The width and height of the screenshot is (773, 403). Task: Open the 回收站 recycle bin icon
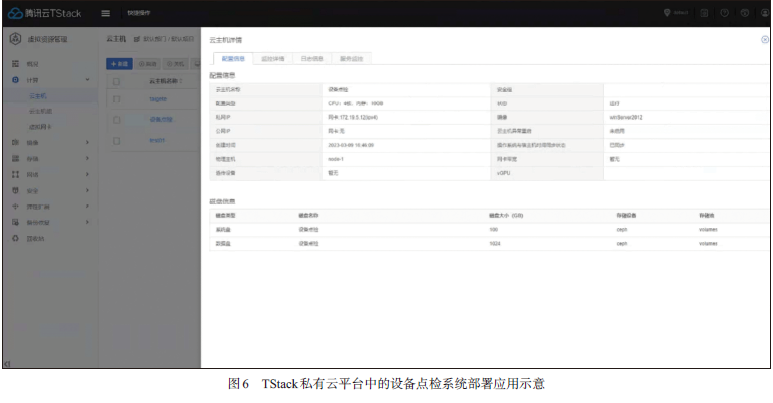tap(15, 238)
